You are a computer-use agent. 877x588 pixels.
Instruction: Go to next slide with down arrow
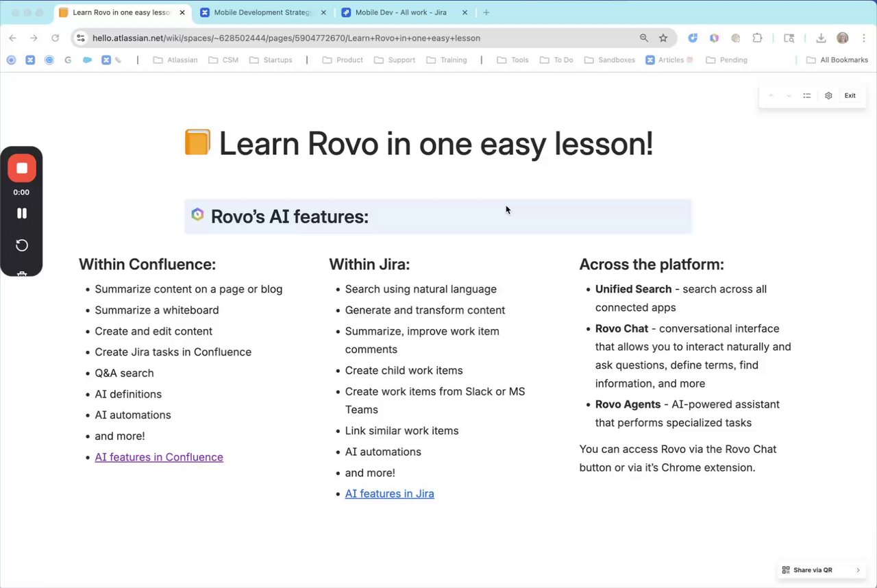[x=789, y=96]
